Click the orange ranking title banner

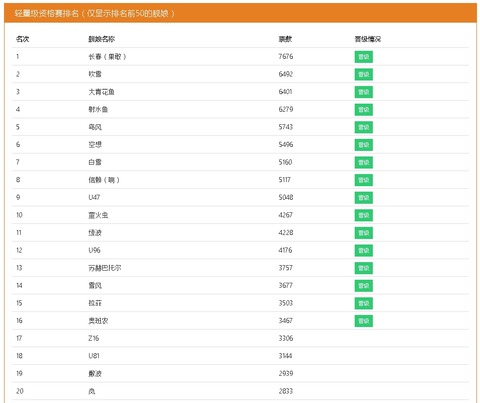(240, 13)
